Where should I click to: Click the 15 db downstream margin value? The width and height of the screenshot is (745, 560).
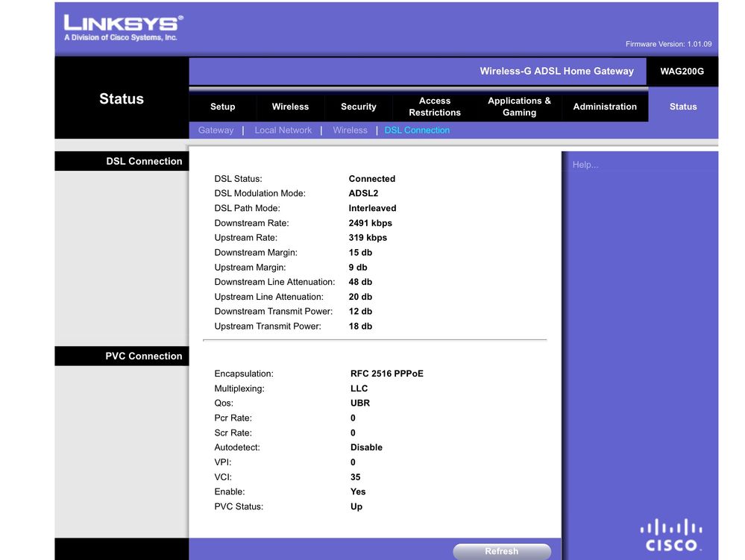coord(361,253)
